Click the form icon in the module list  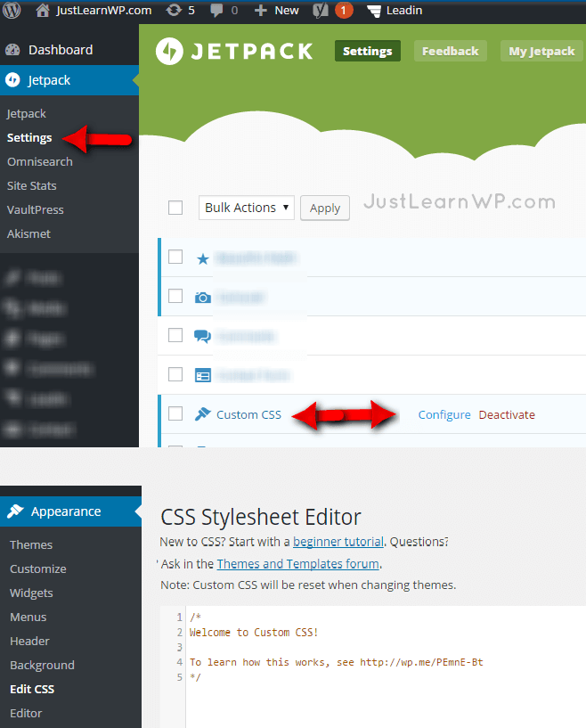tap(203, 375)
